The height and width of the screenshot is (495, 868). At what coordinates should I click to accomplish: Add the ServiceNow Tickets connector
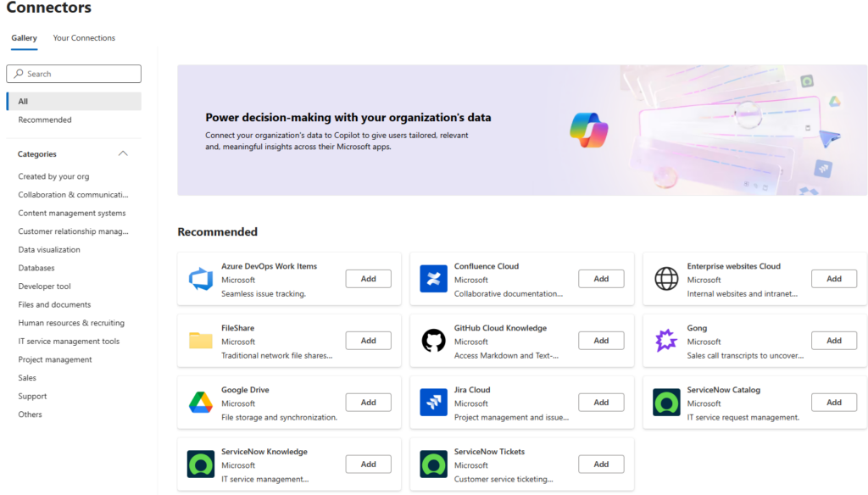[601, 464]
